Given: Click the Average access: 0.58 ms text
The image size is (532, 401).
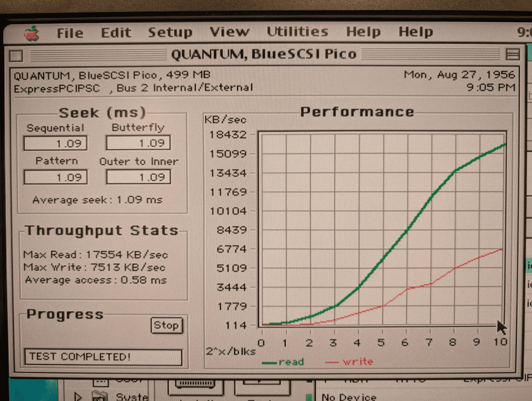Looking at the screenshot, I should pyautogui.click(x=96, y=280).
